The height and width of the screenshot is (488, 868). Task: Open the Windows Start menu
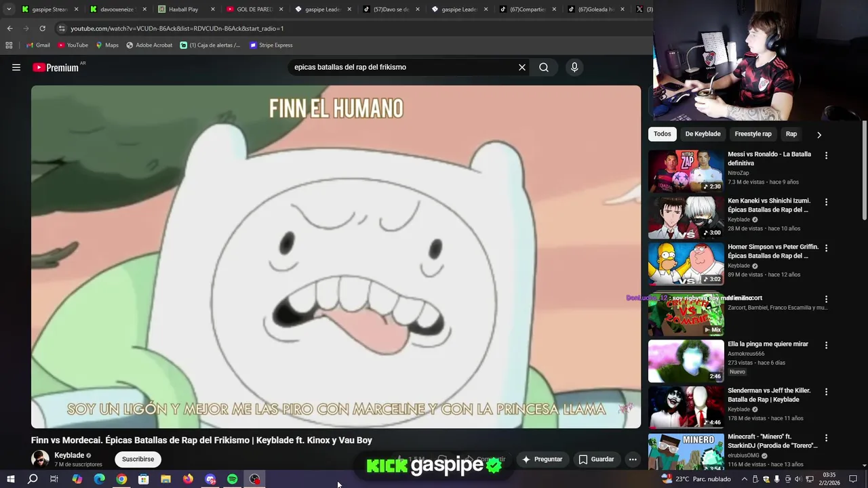[10, 479]
